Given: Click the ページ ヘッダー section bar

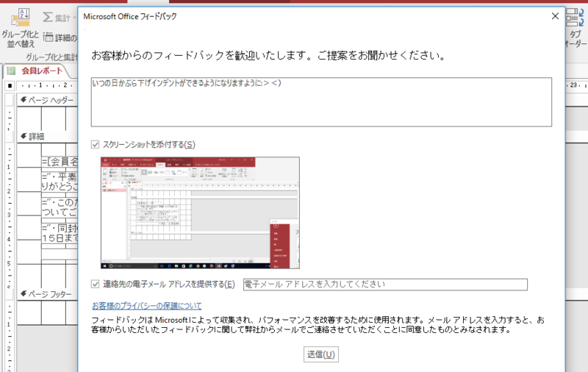Looking at the screenshot, I should [x=47, y=100].
